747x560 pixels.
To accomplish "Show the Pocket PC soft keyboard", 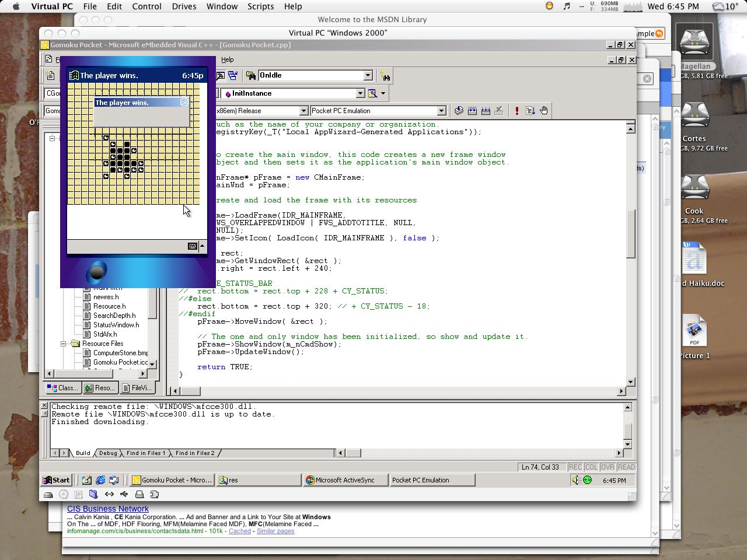I will pyautogui.click(x=193, y=246).
